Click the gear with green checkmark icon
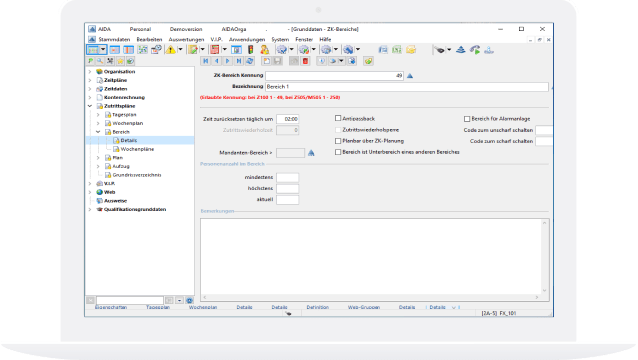The image size is (638, 360). pyautogui.click(x=304, y=50)
